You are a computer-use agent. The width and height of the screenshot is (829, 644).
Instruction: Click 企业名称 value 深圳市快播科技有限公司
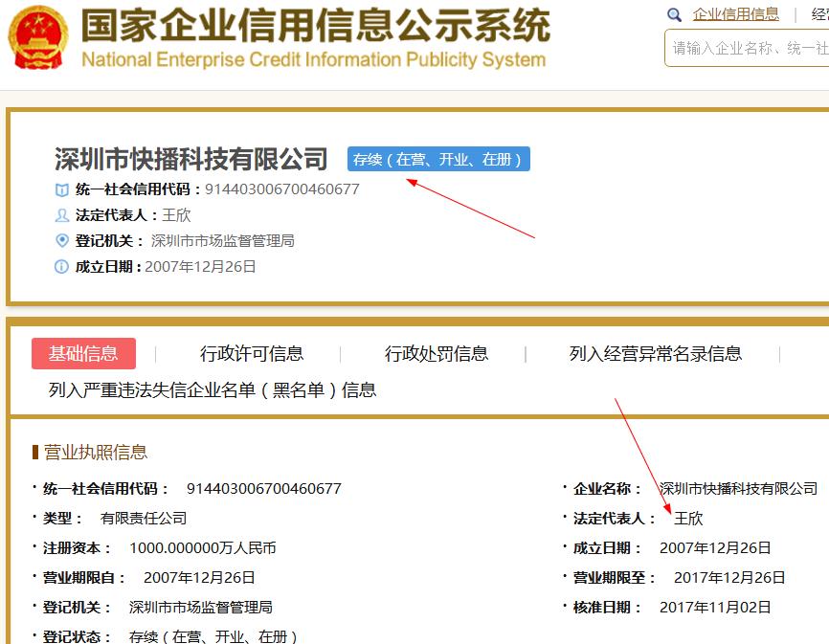739,489
